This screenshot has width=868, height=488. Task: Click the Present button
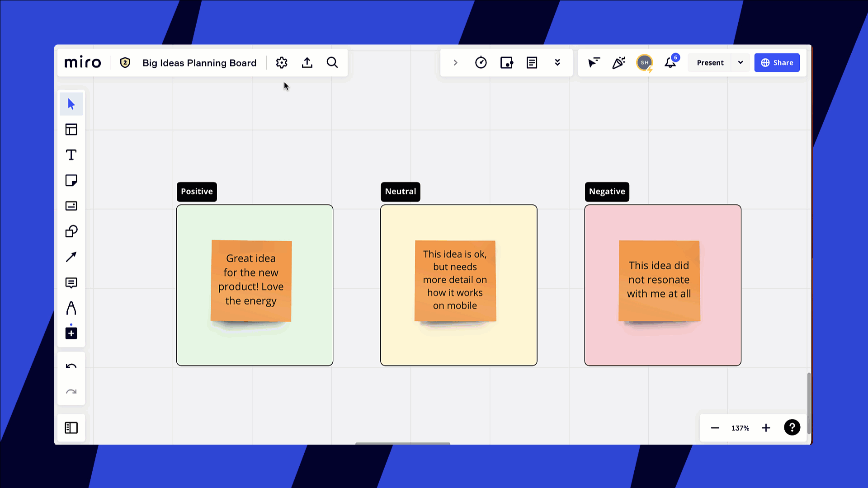point(710,62)
